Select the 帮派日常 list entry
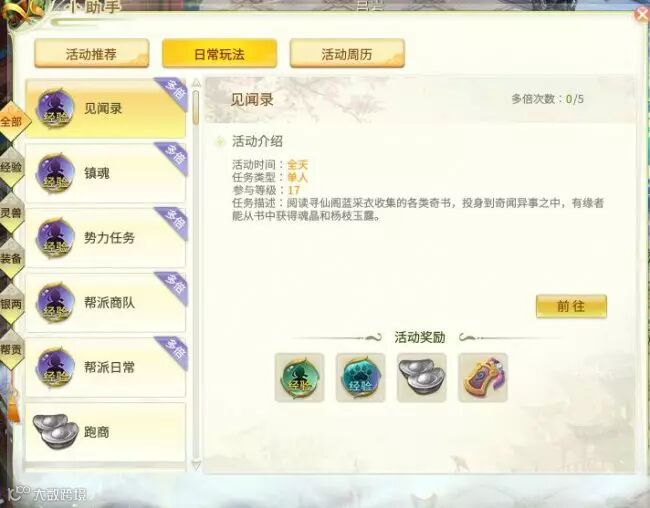Screen dimensions: 650x508 click(x=106, y=367)
